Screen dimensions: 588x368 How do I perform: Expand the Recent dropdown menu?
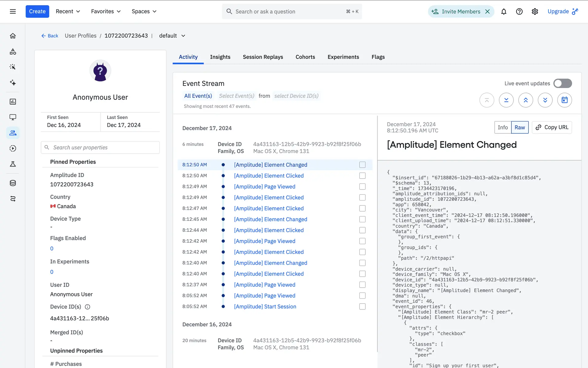click(x=68, y=11)
